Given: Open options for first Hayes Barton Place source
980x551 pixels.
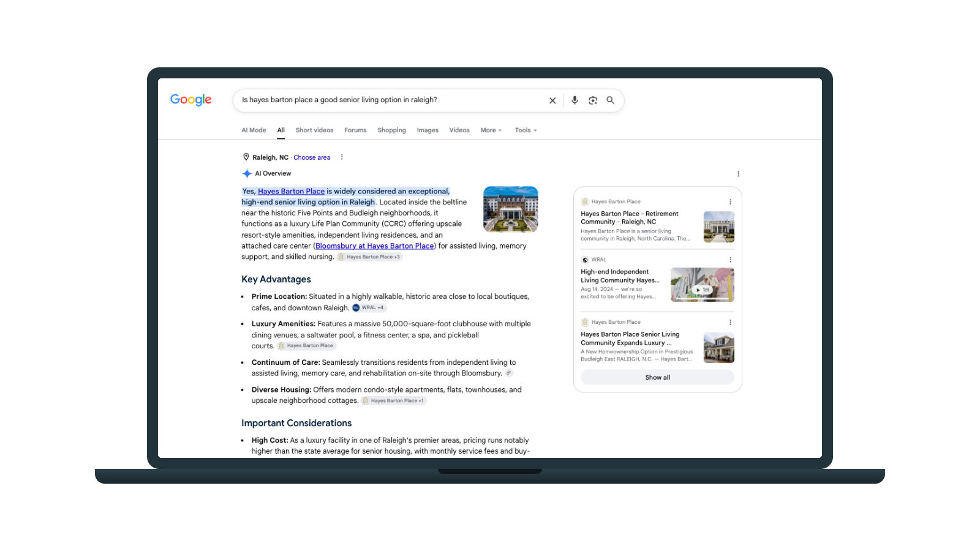Looking at the screenshot, I should tap(730, 201).
